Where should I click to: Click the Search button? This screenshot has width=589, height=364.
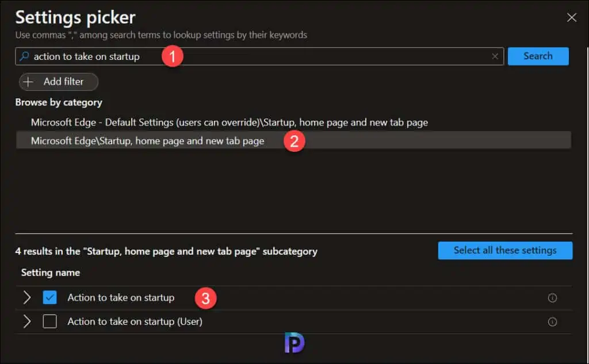538,56
